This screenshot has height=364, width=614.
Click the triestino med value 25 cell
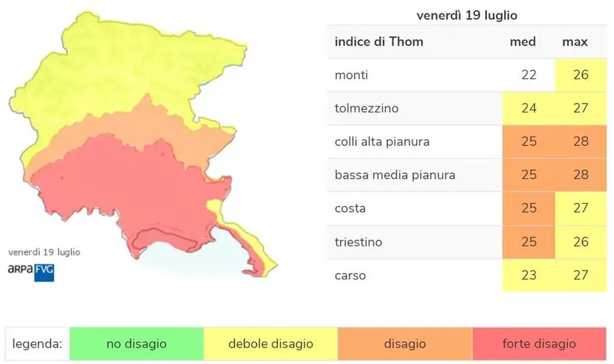(529, 242)
